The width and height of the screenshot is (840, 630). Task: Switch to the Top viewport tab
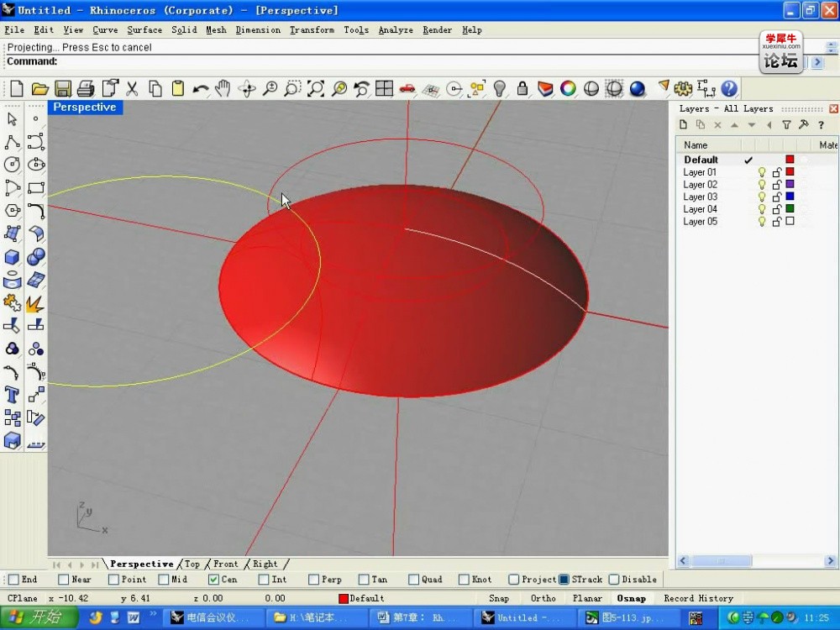192,564
